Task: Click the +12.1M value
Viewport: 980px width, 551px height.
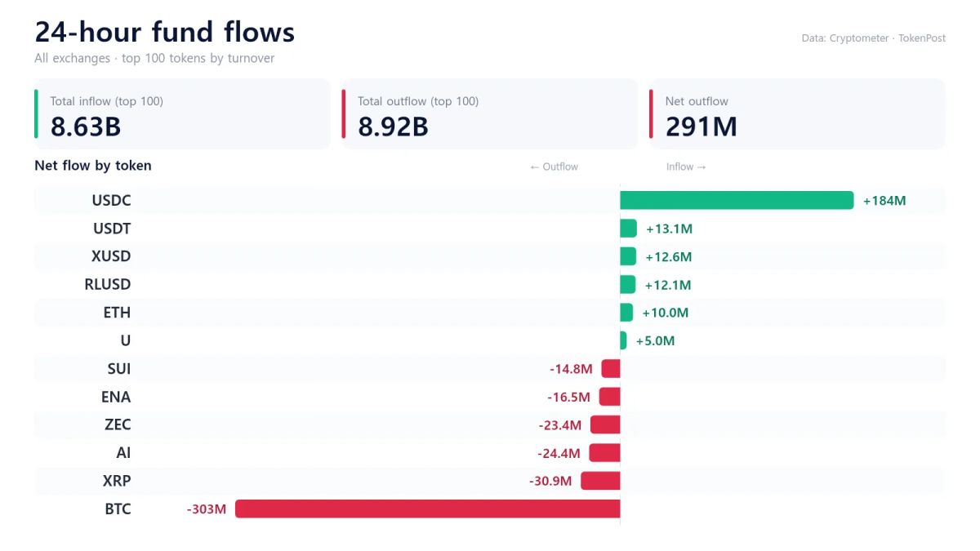Action: coord(668,285)
